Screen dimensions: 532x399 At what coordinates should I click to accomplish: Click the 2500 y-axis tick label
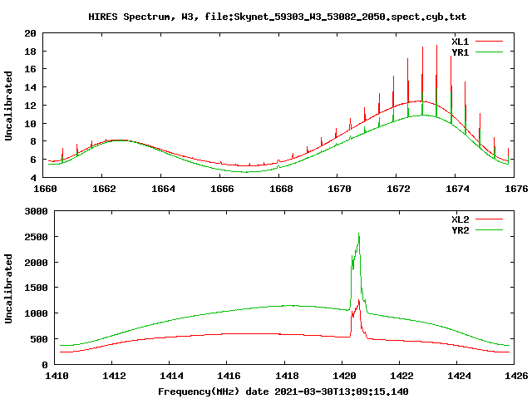pyautogui.click(x=36, y=237)
